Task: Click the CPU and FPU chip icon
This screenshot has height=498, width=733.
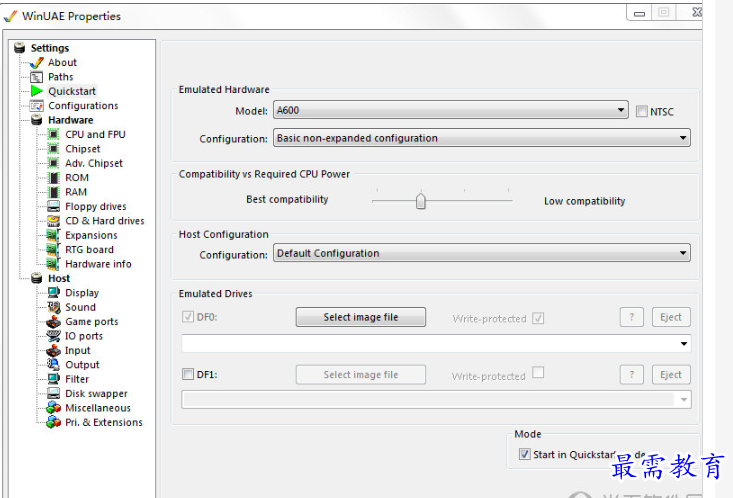Action: tap(54, 135)
